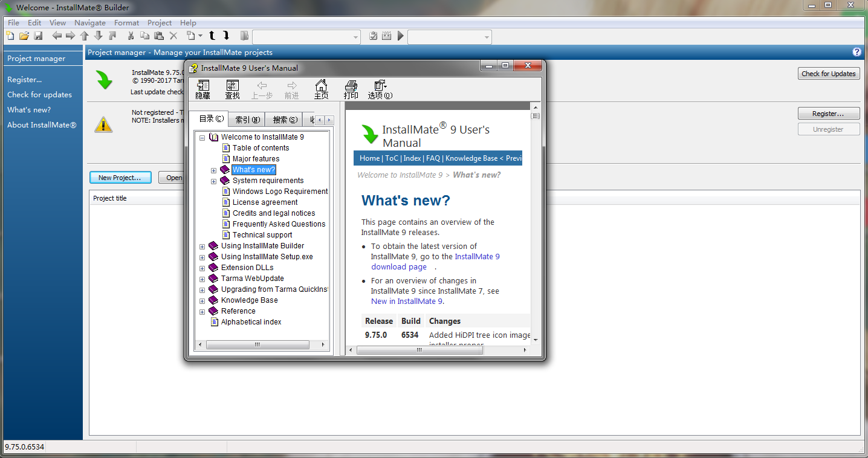
Task: Click the FAQ link in help header bar
Action: click(433, 158)
